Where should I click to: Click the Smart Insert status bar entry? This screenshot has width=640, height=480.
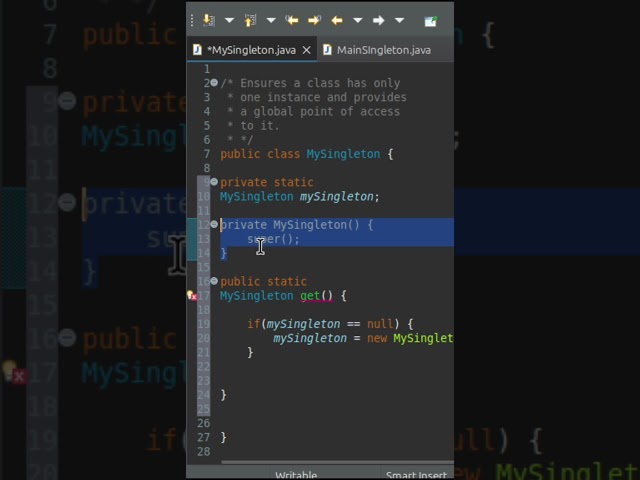(416, 475)
